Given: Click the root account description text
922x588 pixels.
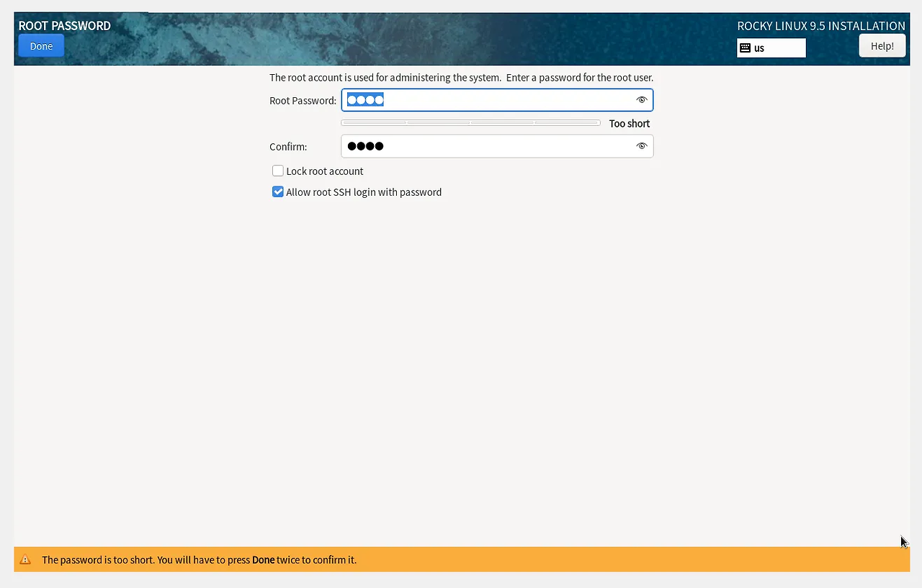Looking at the screenshot, I should pos(461,78).
